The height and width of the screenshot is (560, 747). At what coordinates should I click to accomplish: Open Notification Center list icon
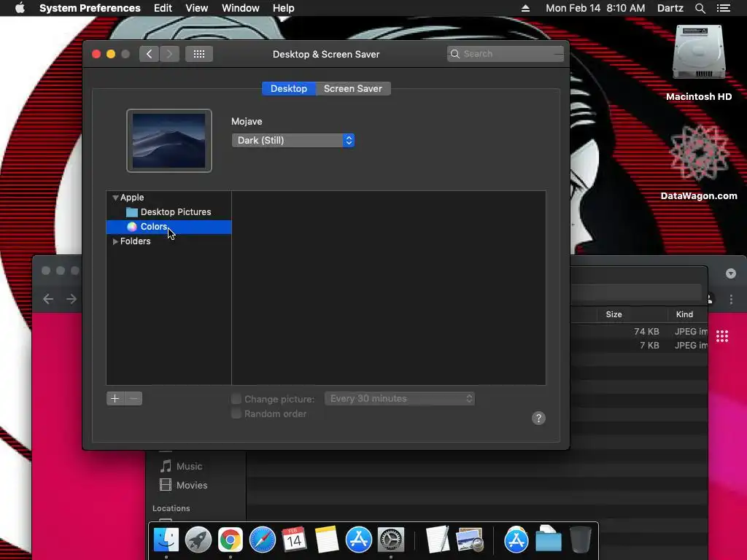pyautogui.click(x=724, y=8)
